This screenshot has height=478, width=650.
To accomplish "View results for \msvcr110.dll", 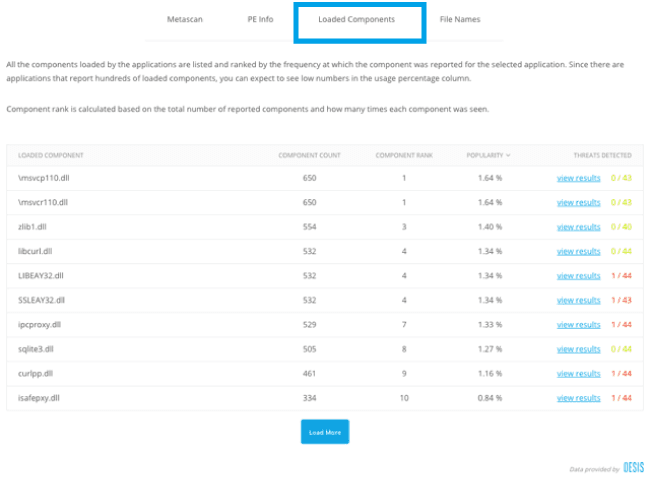I will pos(578,202).
